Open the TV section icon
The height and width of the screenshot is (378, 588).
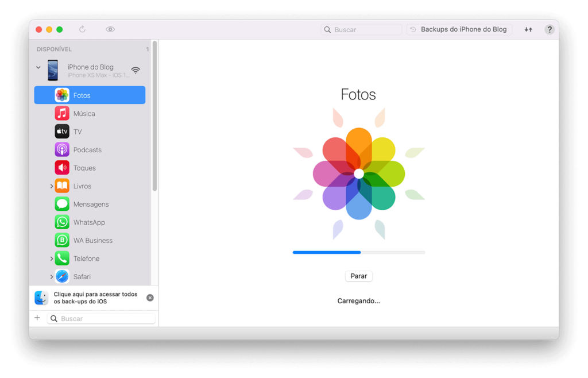click(x=62, y=132)
